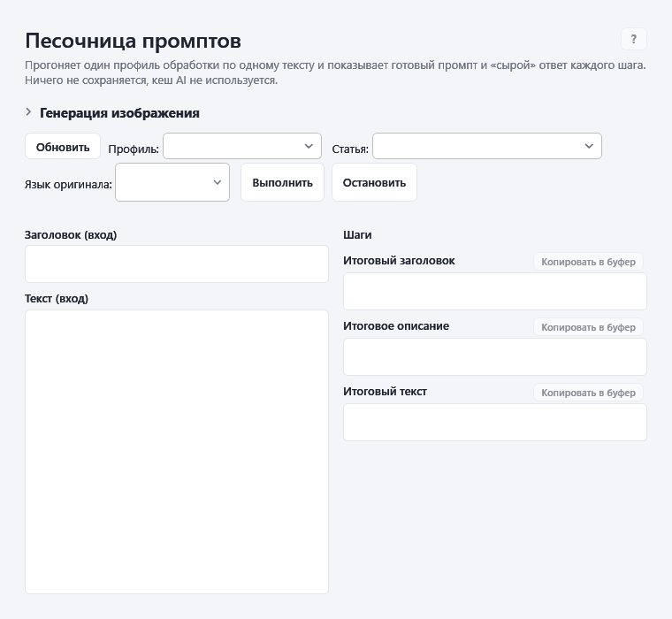Viewport: 672px width, 619px height.
Task: Open the Профиль dropdown
Action: pyautogui.click(x=242, y=146)
